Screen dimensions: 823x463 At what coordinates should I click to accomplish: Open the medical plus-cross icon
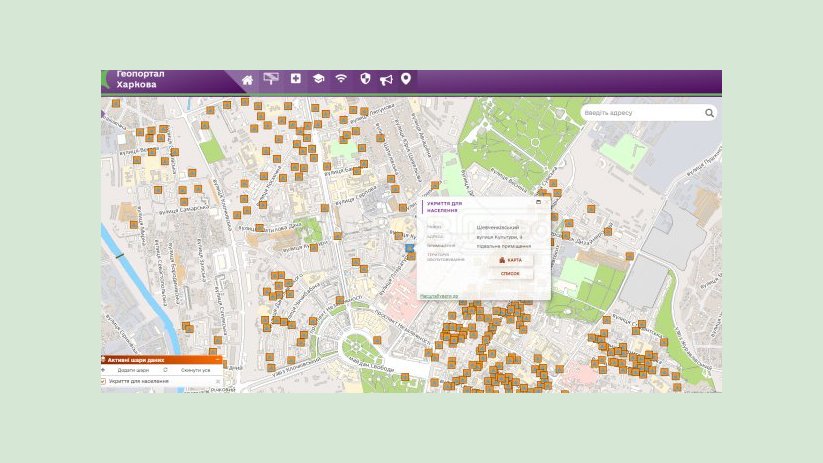pyautogui.click(x=296, y=79)
